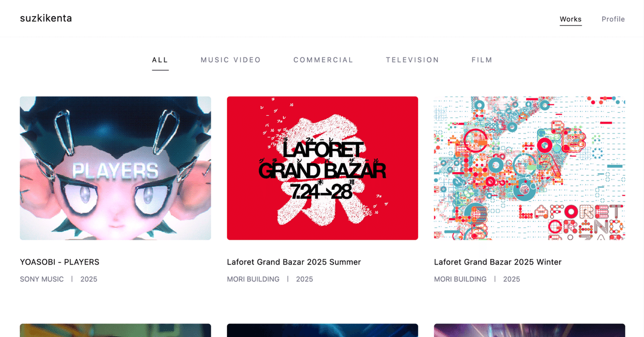Switch to the COMMERCIAL category
Viewport: 644px width, 337px height.
(324, 59)
